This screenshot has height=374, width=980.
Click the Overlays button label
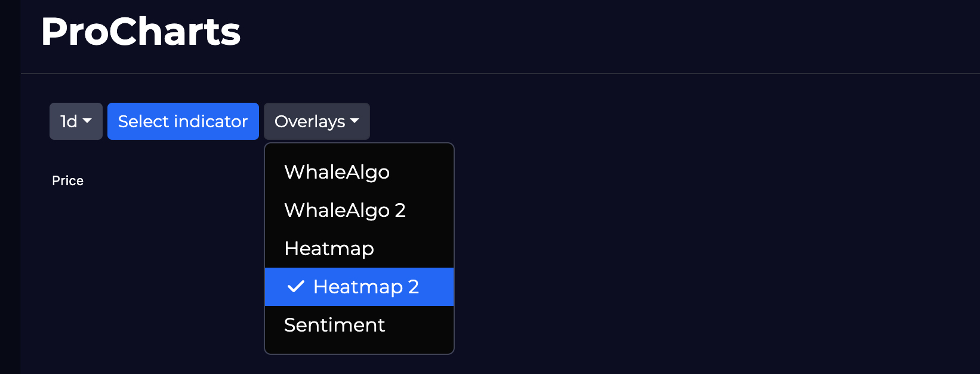(310, 121)
